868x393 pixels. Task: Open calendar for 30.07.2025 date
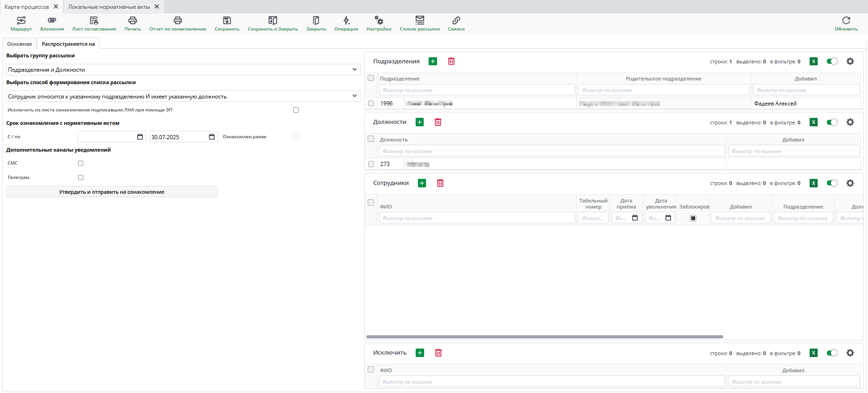click(x=212, y=137)
